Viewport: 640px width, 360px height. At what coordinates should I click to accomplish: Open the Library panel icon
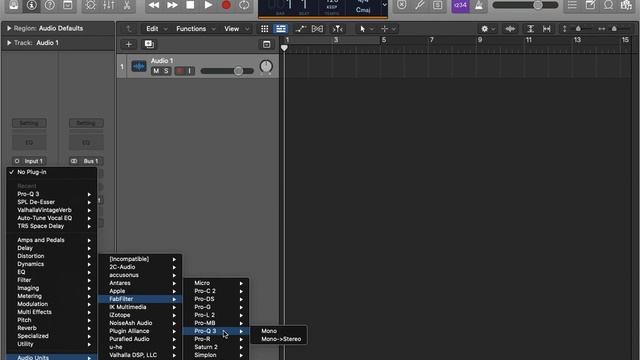[13, 5]
